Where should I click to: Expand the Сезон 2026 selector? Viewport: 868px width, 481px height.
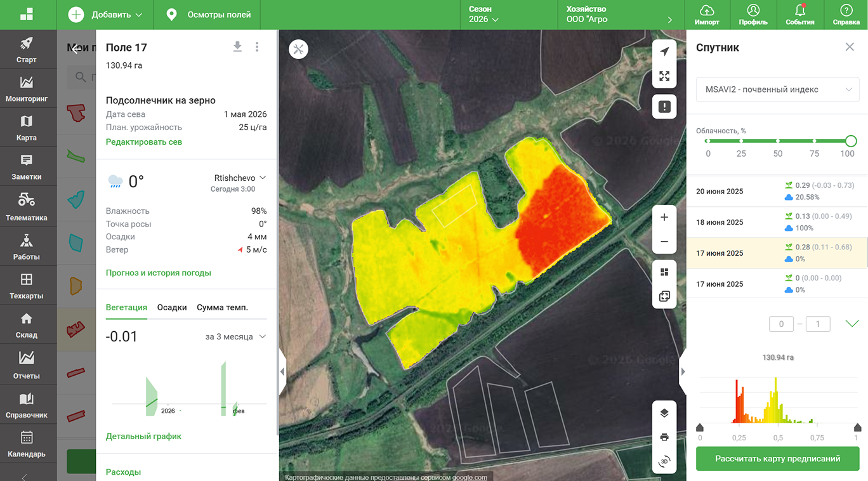click(483, 15)
